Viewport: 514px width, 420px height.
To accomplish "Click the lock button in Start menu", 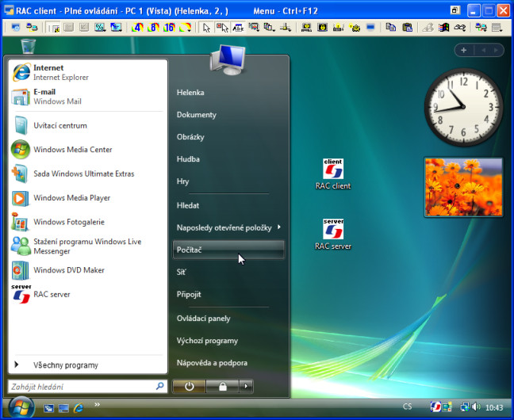I will pyautogui.click(x=223, y=387).
